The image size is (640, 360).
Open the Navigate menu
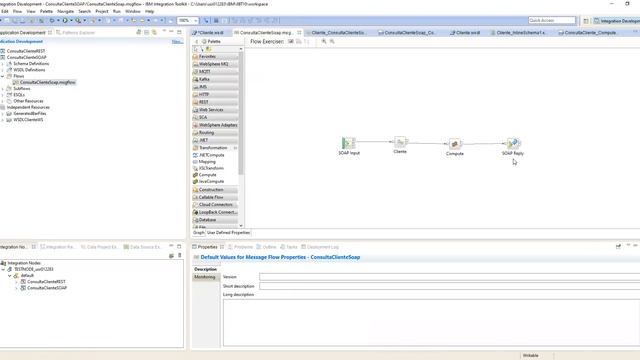point(65,11)
